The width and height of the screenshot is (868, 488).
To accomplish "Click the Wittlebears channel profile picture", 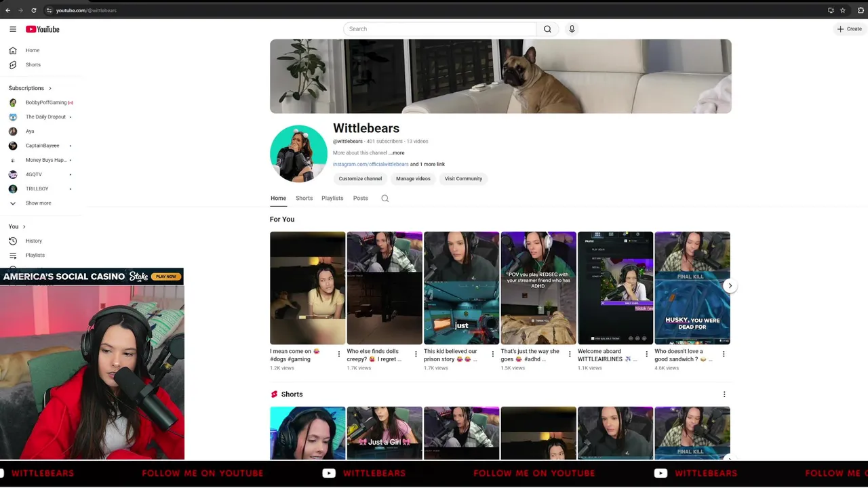I will (298, 154).
